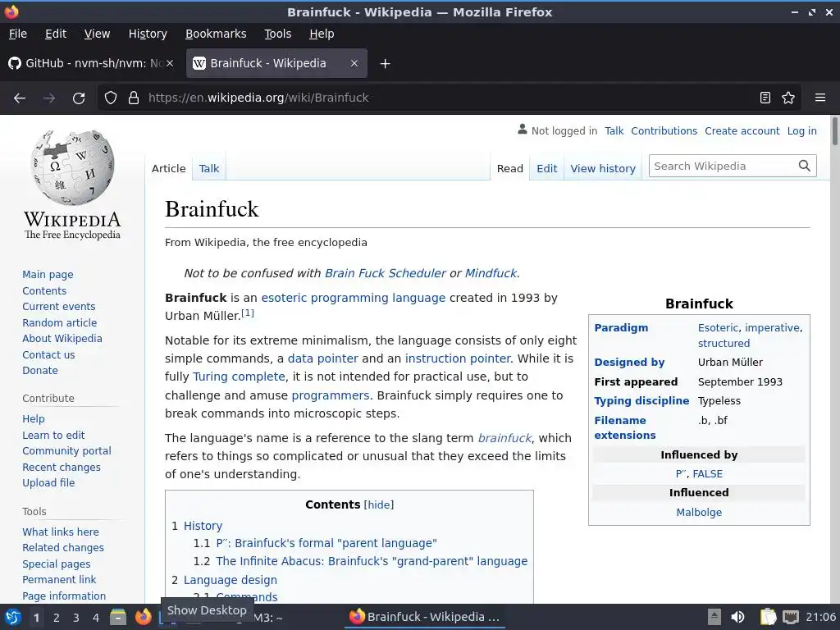
Task: Switch to the GitHub nvm-sh/nvm tab
Action: (91, 63)
